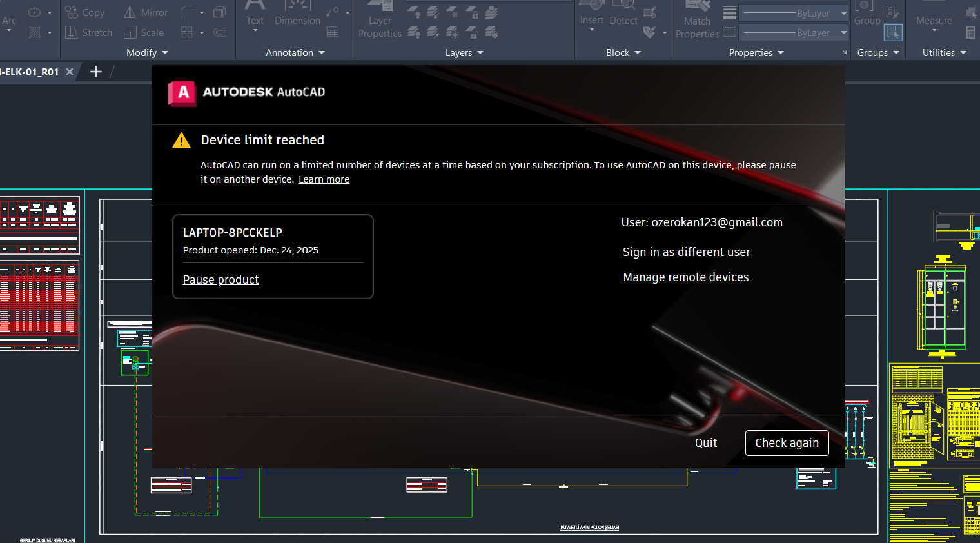Click the Turn All Layers On icon
This screenshot has width=980, height=543.
coord(414,32)
